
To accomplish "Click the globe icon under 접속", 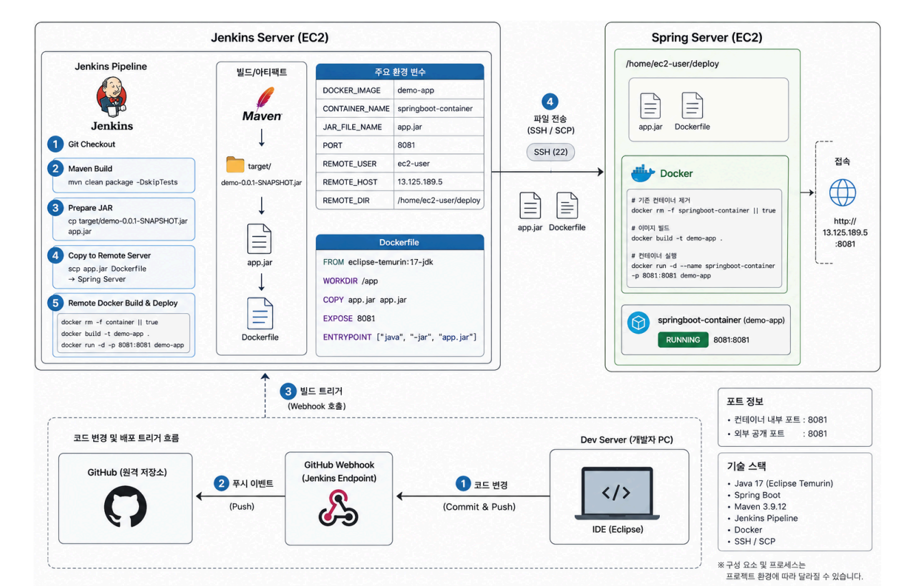I will click(842, 192).
